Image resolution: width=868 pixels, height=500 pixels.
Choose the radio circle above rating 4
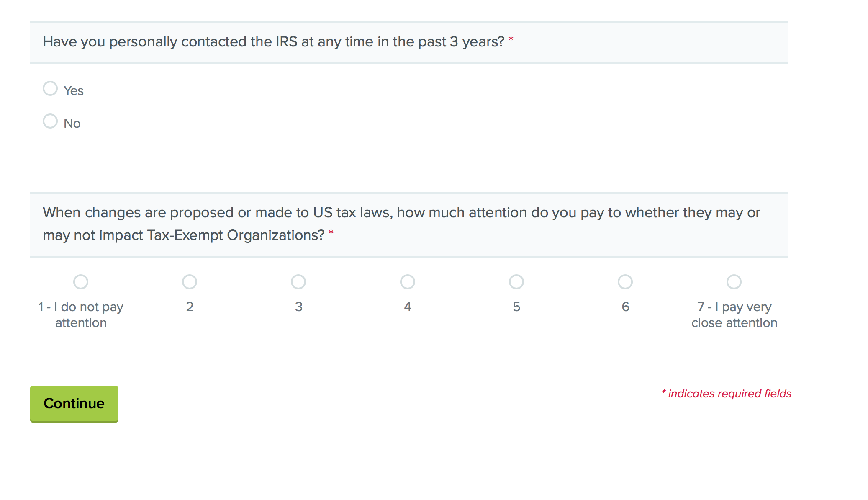tap(408, 282)
